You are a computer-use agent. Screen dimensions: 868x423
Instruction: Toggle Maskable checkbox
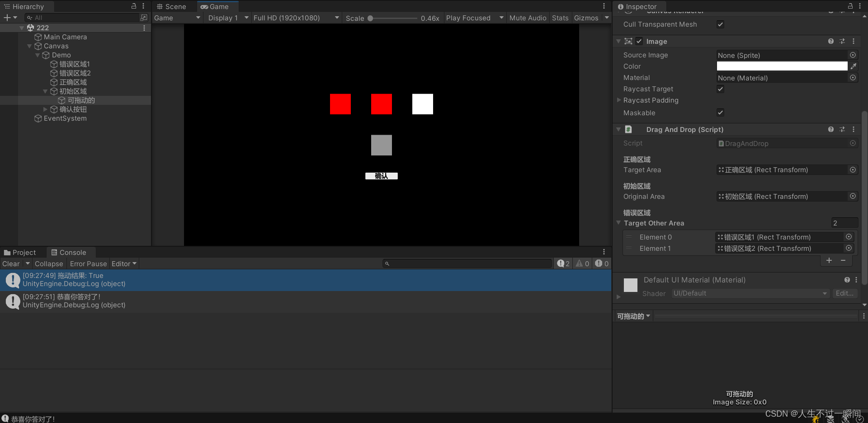coord(721,113)
